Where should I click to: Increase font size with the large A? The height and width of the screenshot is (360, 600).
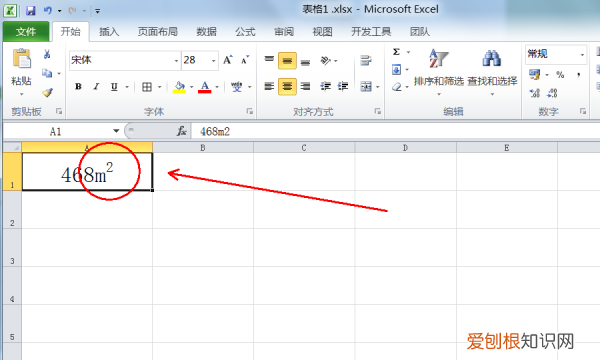(228, 60)
